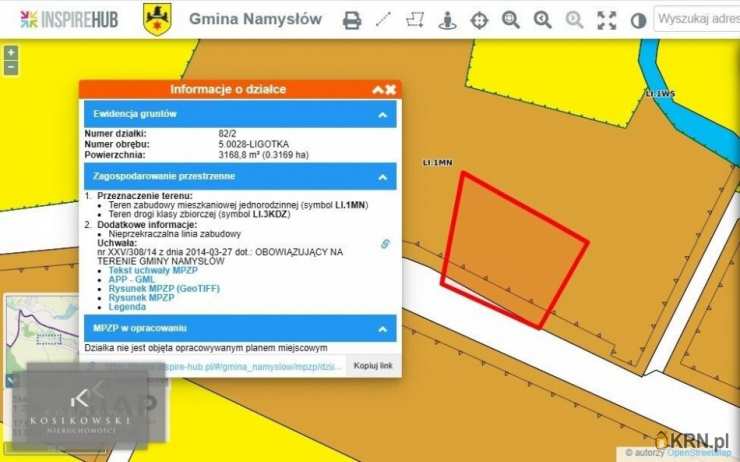
Task: Click the LI.1WS map zone label
Action: 660,94
